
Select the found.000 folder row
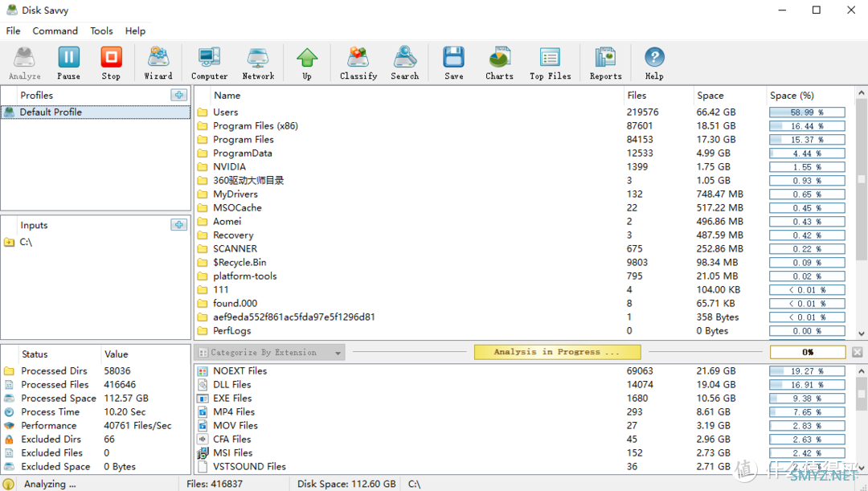click(x=525, y=303)
